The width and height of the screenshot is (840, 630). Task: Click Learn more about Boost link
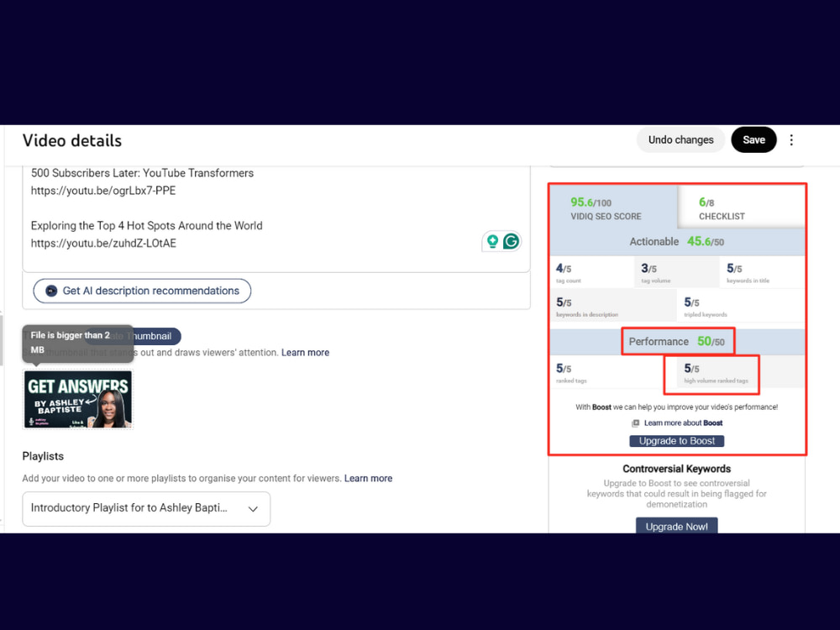[x=683, y=423]
